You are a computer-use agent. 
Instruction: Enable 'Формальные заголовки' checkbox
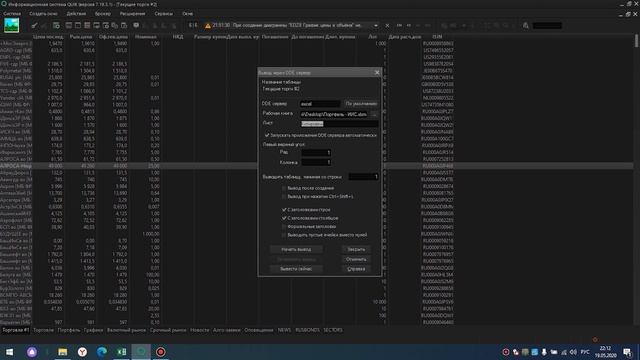point(284,227)
